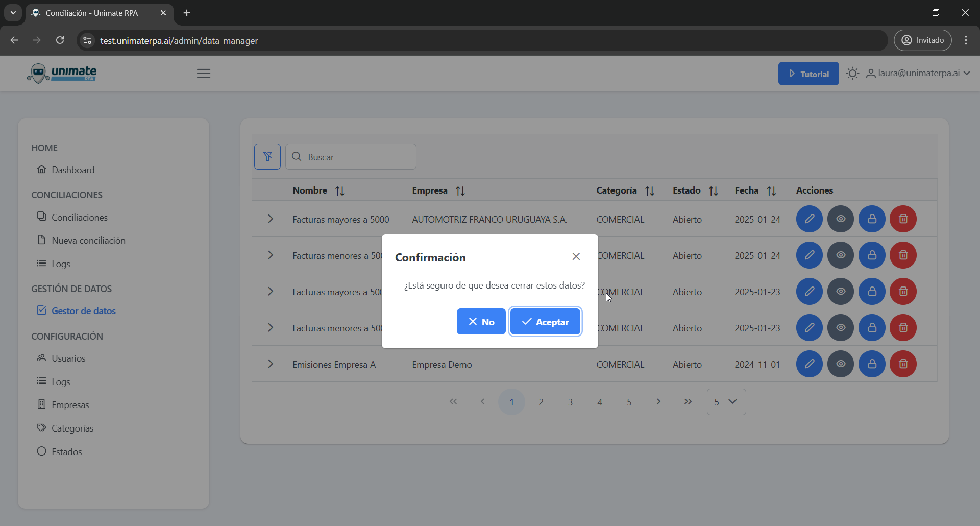The width and height of the screenshot is (980, 526).
Task: Toggle the sidebar hamburger menu
Action: (x=204, y=74)
